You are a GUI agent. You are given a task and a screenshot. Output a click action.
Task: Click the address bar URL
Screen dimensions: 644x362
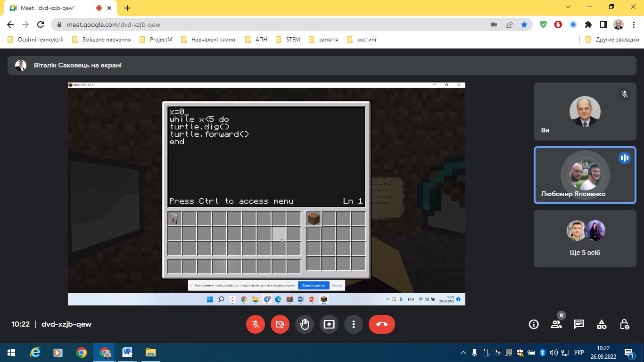point(114,25)
